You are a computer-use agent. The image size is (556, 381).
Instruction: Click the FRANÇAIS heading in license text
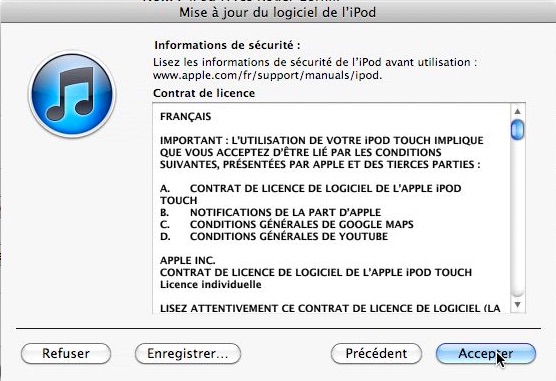click(185, 117)
